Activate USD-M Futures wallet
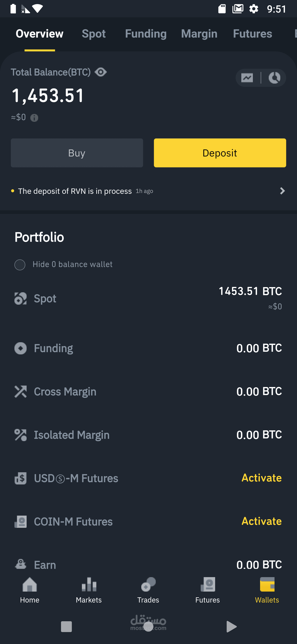This screenshot has width=297, height=644. click(x=261, y=478)
